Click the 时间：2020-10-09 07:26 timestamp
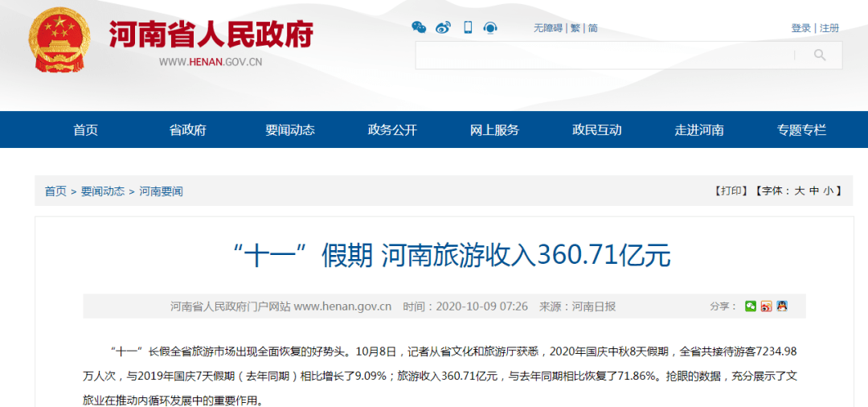The width and height of the screenshot is (868, 407). 465,306
